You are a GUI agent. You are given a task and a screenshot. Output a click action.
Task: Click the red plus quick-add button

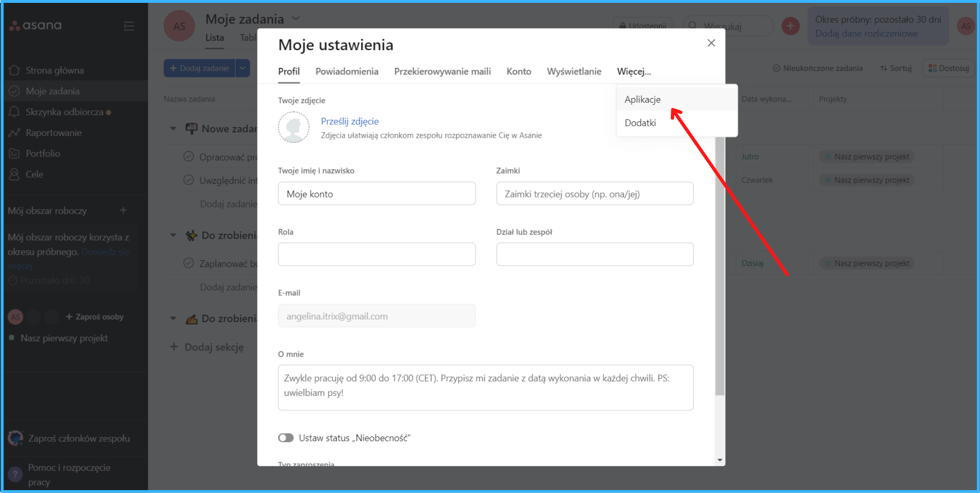790,26
